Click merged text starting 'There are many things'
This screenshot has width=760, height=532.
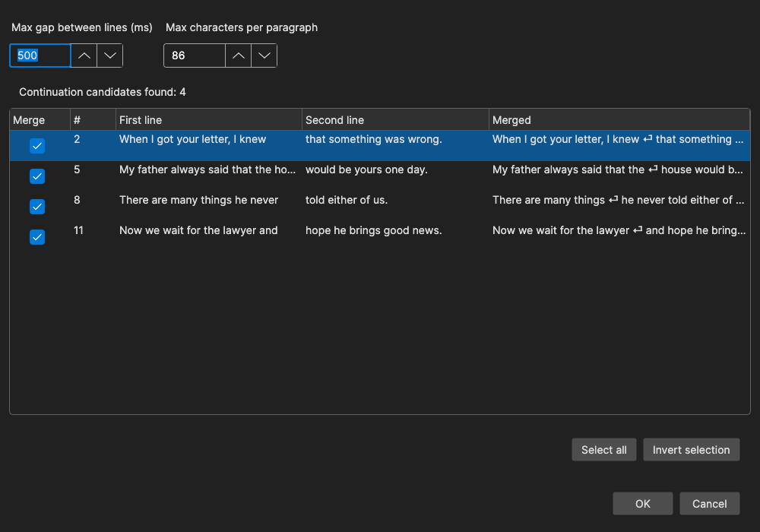(619, 200)
